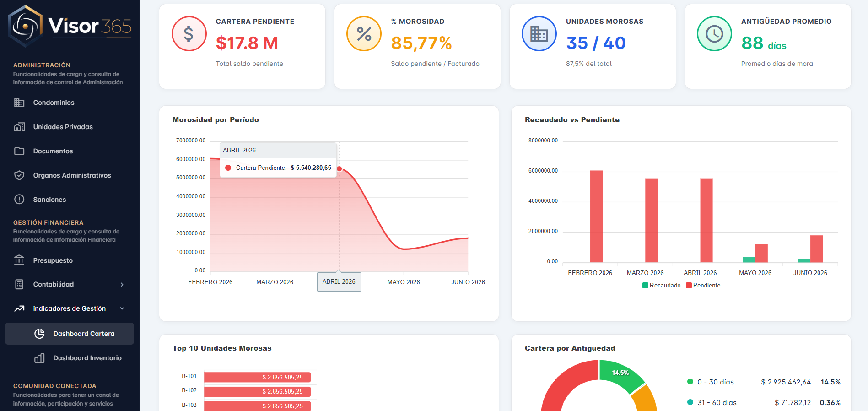Collapse indicadores de Gestión chevron

coord(122,308)
